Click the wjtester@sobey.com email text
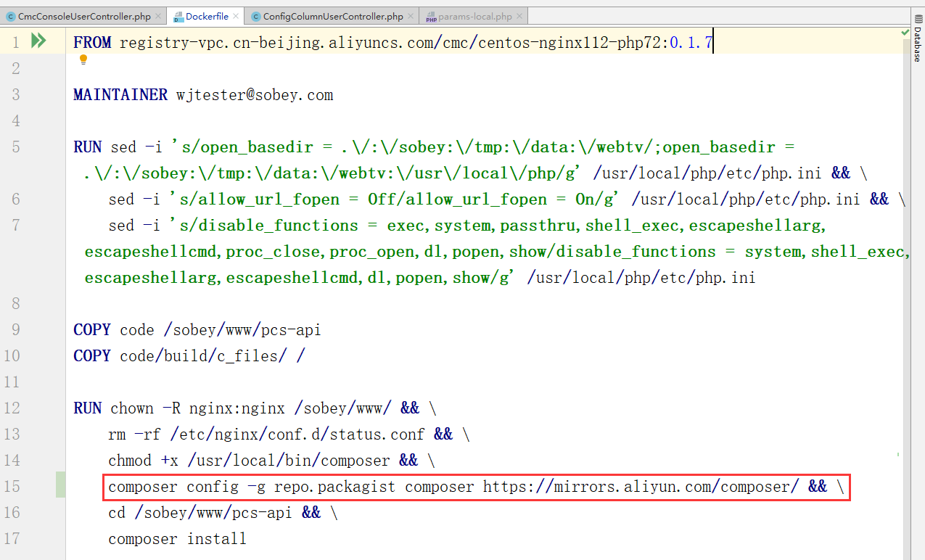The image size is (925, 560). click(x=255, y=95)
